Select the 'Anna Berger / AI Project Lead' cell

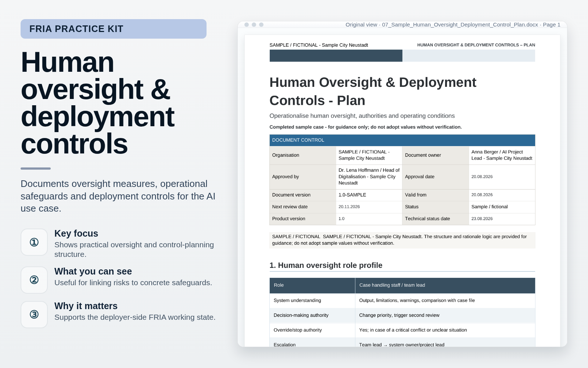pos(502,155)
